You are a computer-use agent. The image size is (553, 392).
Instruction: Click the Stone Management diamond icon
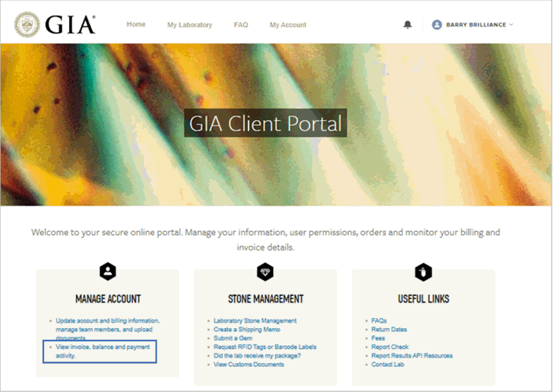click(265, 272)
